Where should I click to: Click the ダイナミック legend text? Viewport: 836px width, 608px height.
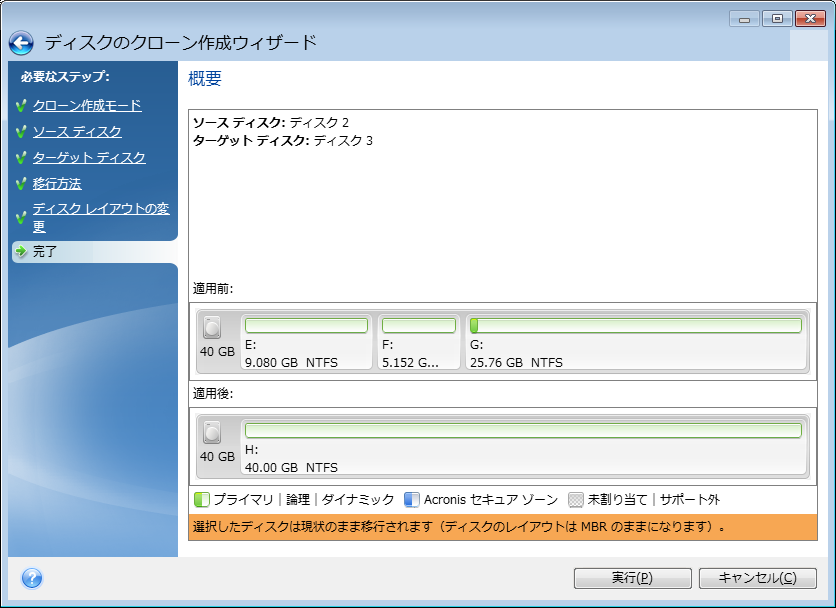pyautogui.click(x=358, y=500)
